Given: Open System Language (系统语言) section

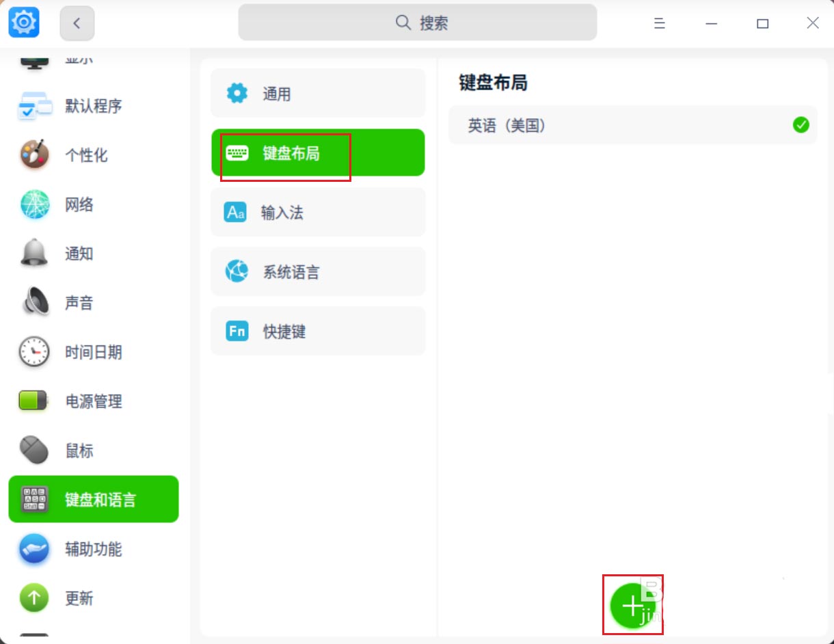Looking at the screenshot, I should pos(318,272).
